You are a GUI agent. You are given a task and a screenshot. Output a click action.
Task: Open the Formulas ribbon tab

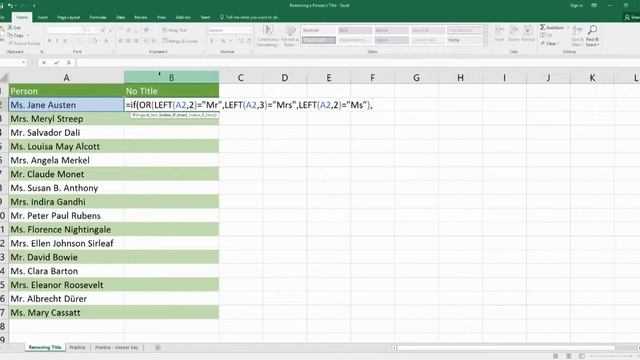pyautogui.click(x=98, y=18)
